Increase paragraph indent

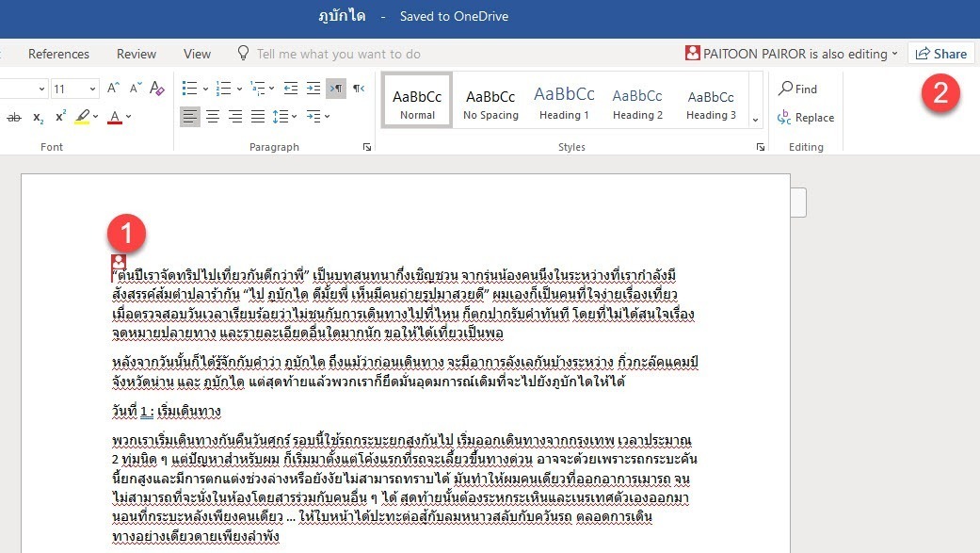[312, 89]
